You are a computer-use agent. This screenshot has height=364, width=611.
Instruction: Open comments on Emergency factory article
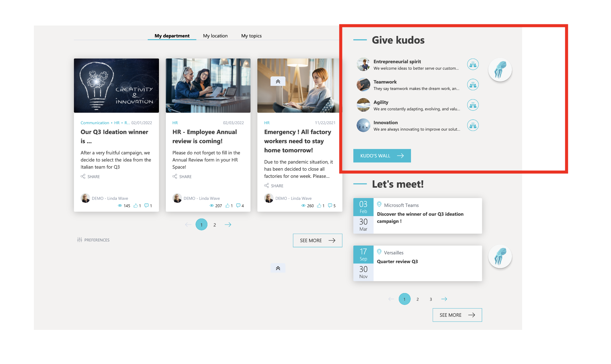pyautogui.click(x=330, y=205)
